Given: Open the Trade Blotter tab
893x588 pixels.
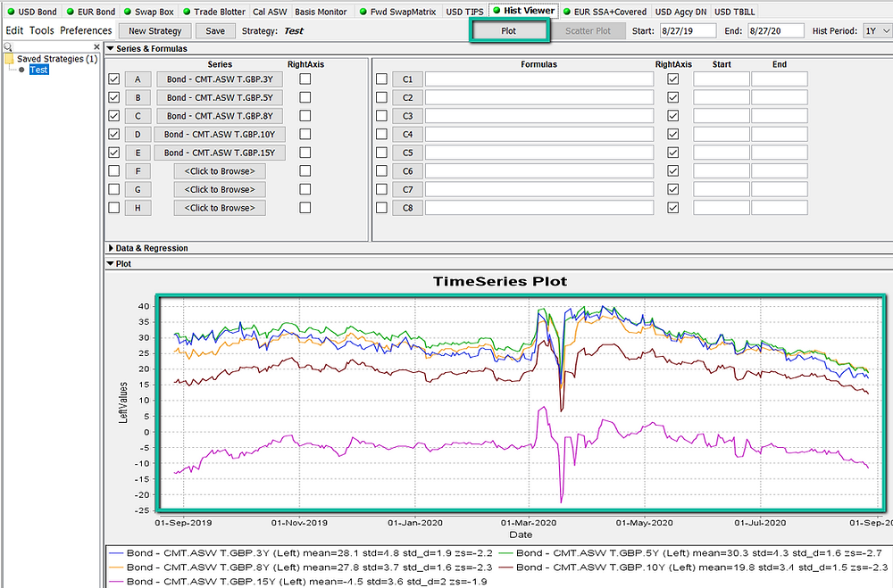Looking at the screenshot, I should click(214, 12).
